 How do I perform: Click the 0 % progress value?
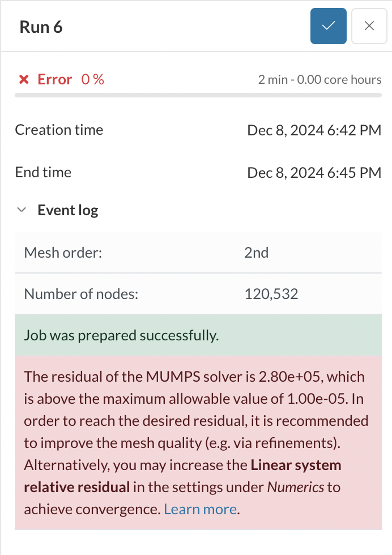pyautogui.click(x=93, y=80)
